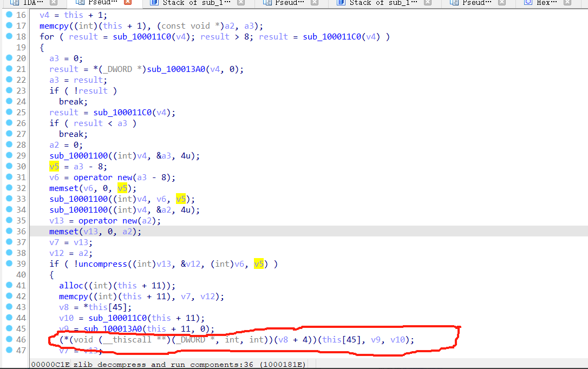
Task: Click operator new on line 31
Action: [x=104, y=177]
